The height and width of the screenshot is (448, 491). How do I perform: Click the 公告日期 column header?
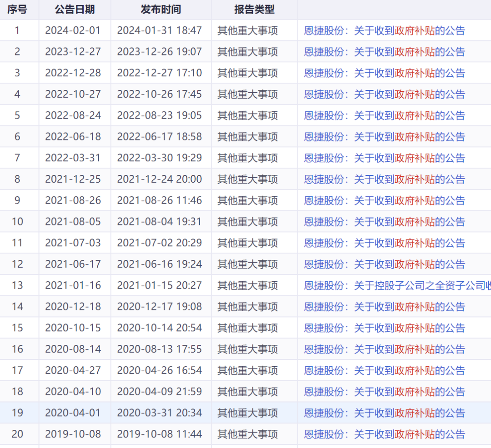75,10
